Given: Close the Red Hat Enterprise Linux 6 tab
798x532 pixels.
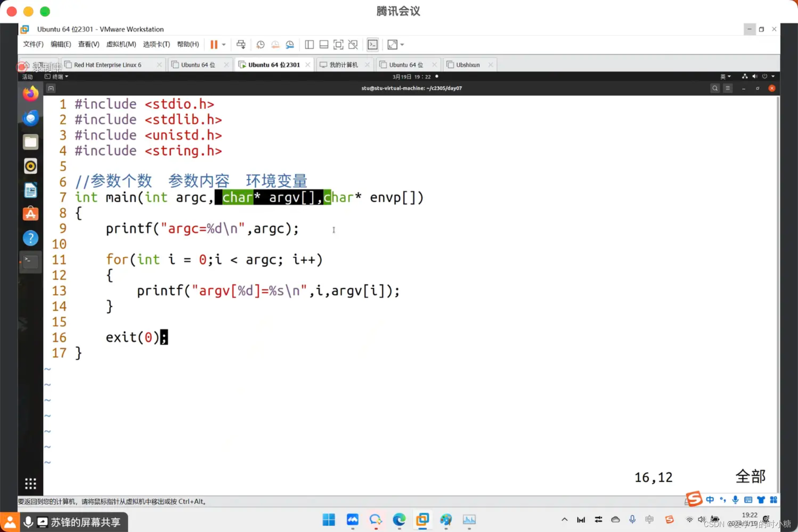Looking at the screenshot, I should (159, 65).
